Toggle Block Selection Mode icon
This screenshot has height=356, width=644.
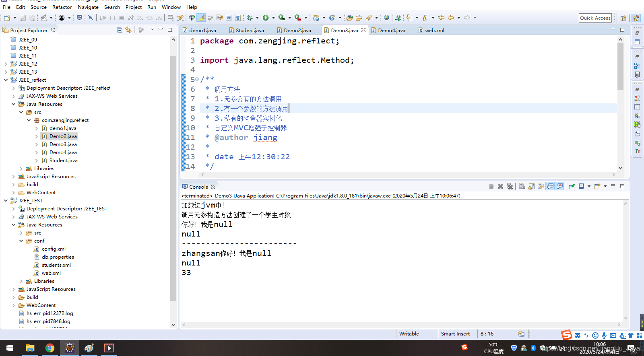coord(229,18)
